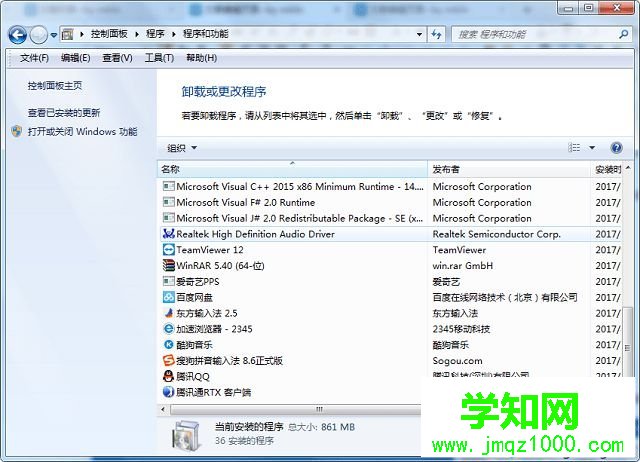Click the blue help question mark icon
Viewport: 640px width, 462px height.
tap(616, 148)
